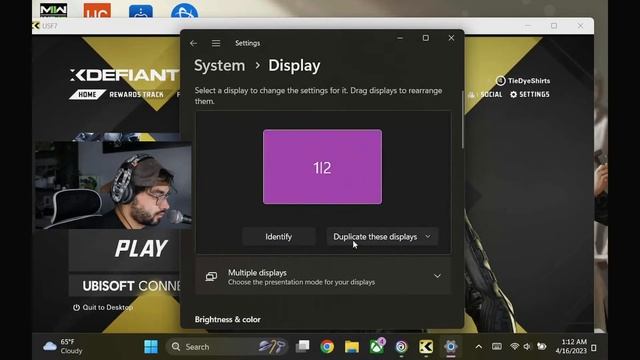Screen dimensions: 640x360
Task: Open the Windows Start menu
Action: [151, 347]
